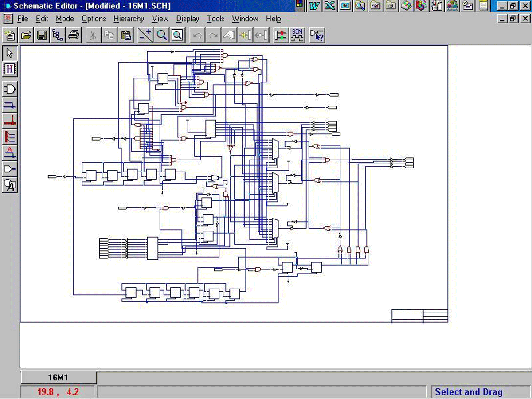Screen dimensions: 532x399
Task: Open the View menu
Action: pyautogui.click(x=160, y=19)
